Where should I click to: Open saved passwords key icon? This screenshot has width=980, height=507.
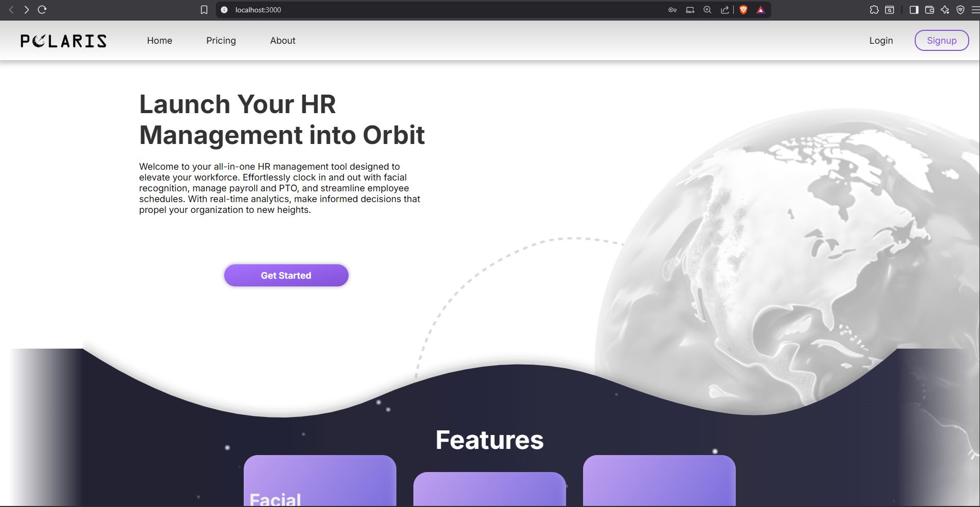673,10
